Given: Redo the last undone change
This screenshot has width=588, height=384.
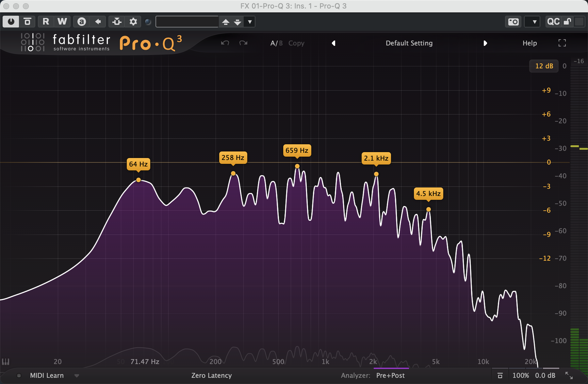Looking at the screenshot, I should pyautogui.click(x=243, y=43).
